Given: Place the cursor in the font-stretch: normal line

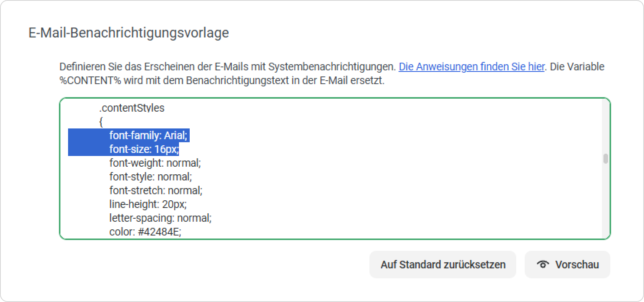Looking at the screenshot, I should pos(156,190).
